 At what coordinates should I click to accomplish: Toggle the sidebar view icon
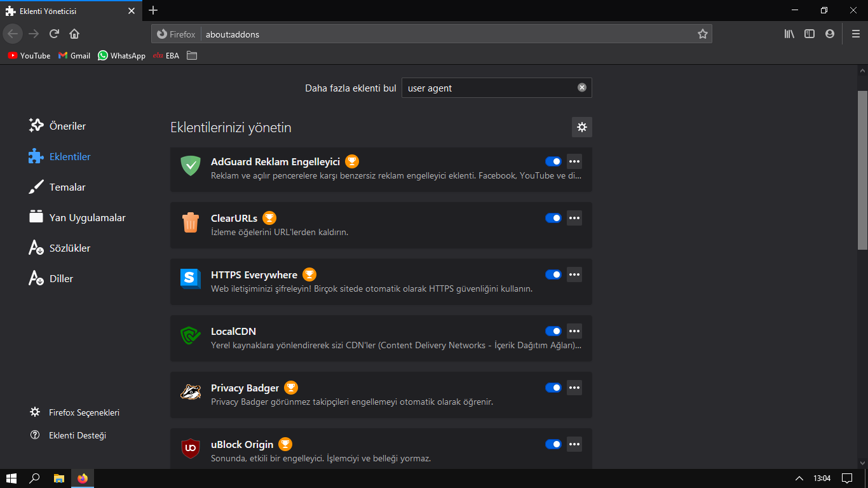point(810,34)
